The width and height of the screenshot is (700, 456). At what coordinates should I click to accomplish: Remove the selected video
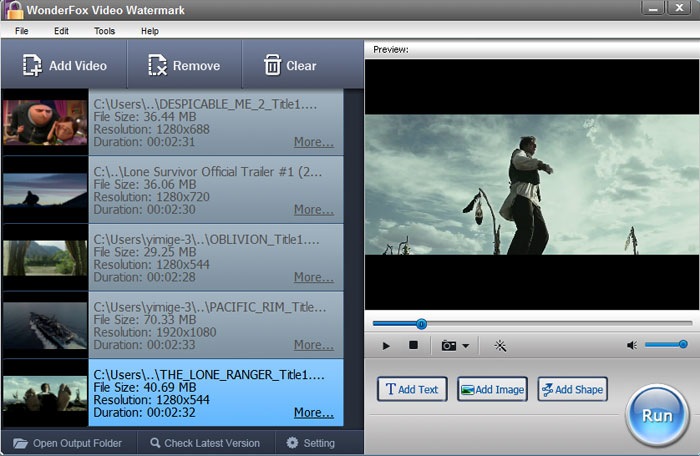click(184, 66)
